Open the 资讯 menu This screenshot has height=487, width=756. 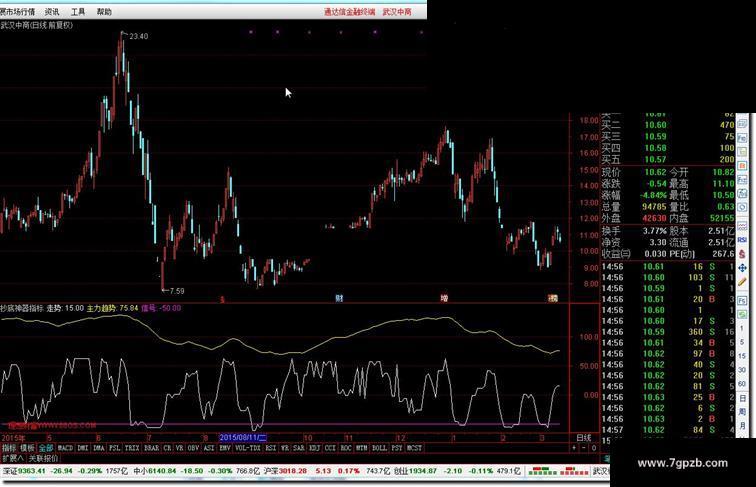[52, 12]
